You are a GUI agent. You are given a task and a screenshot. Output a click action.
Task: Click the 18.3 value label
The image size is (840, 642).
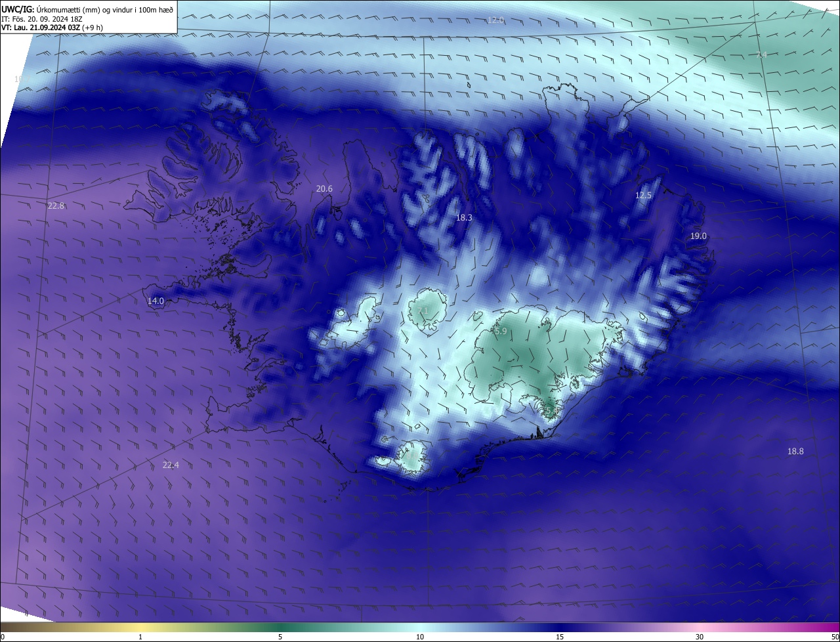click(x=464, y=217)
